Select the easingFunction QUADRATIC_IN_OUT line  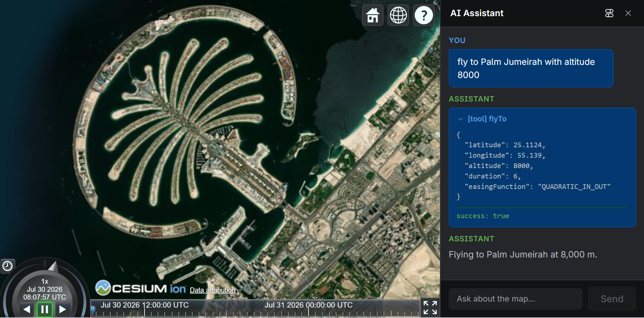click(537, 187)
